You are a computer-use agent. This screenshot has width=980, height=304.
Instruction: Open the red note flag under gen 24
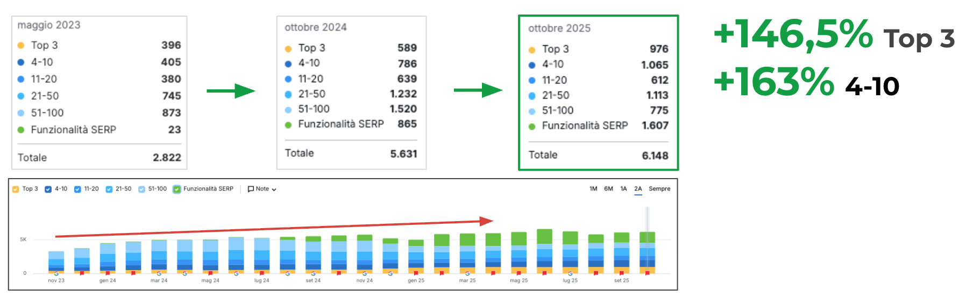click(x=108, y=273)
